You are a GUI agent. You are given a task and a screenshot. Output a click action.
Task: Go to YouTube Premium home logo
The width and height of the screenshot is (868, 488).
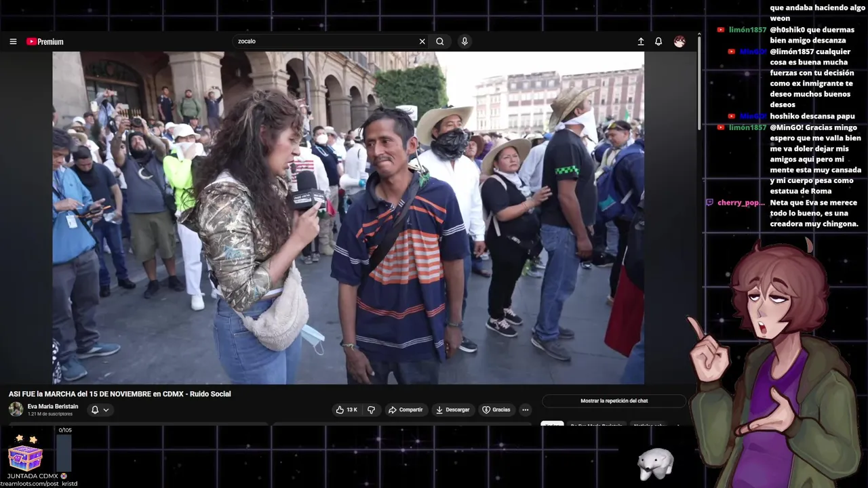click(x=45, y=41)
